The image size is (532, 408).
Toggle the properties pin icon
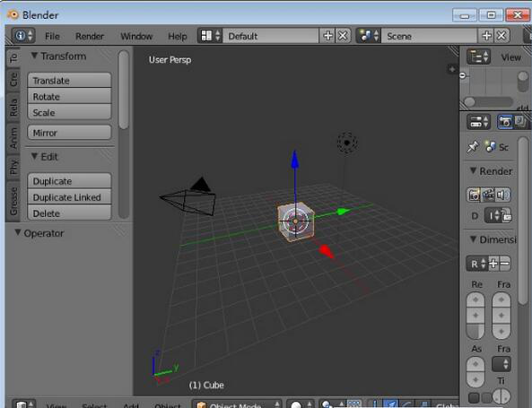(x=473, y=146)
